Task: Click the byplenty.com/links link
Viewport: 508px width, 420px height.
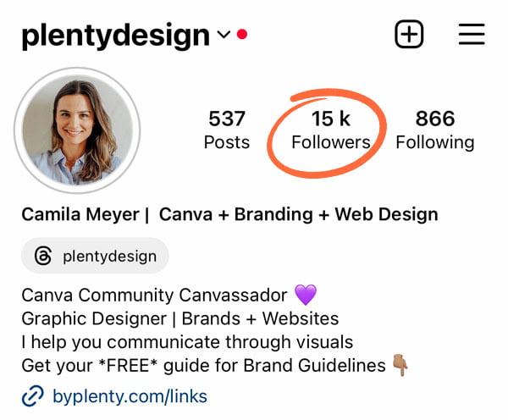Action: [x=130, y=396]
